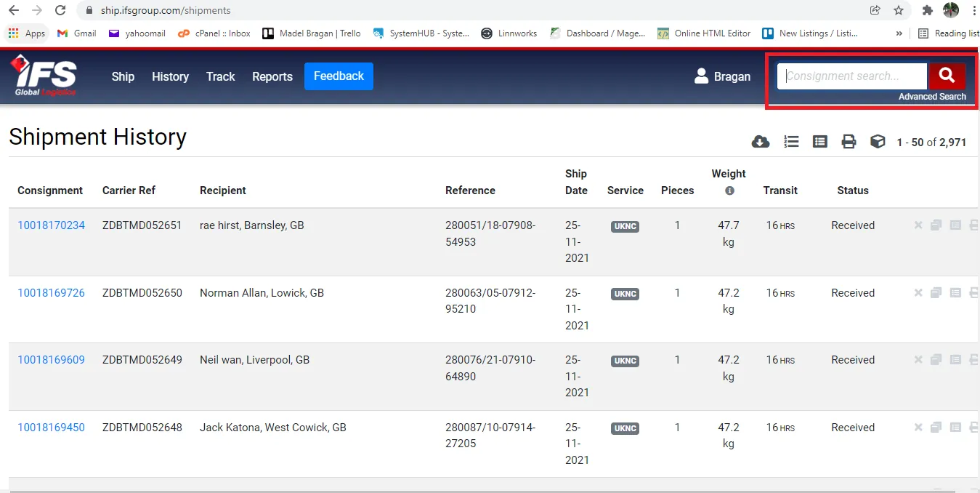The image size is (980, 493).
Task: Click the browser address bar URL
Action: coord(166,10)
